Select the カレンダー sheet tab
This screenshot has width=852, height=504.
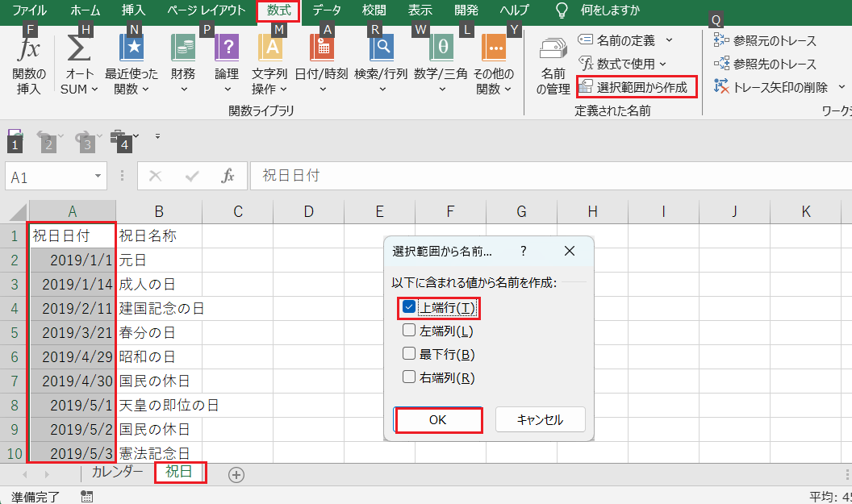pos(117,474)
